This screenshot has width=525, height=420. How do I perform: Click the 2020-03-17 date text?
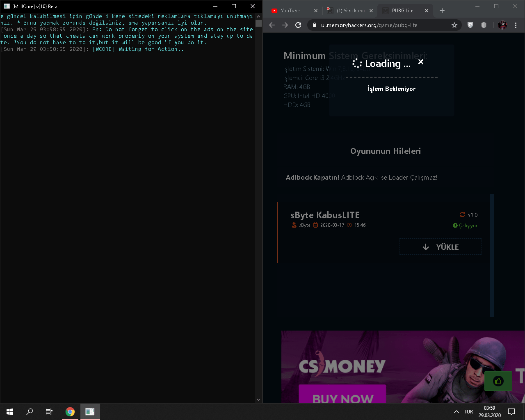[332, 225]
